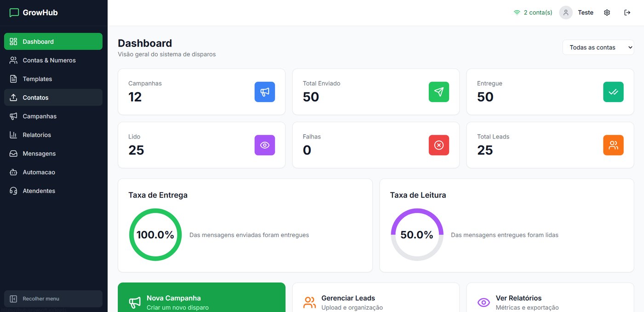Image resolution: width=644 pixels, height=312 pixels.
Task: Click the green wifi connection icon
Action: tap(517, 12)
